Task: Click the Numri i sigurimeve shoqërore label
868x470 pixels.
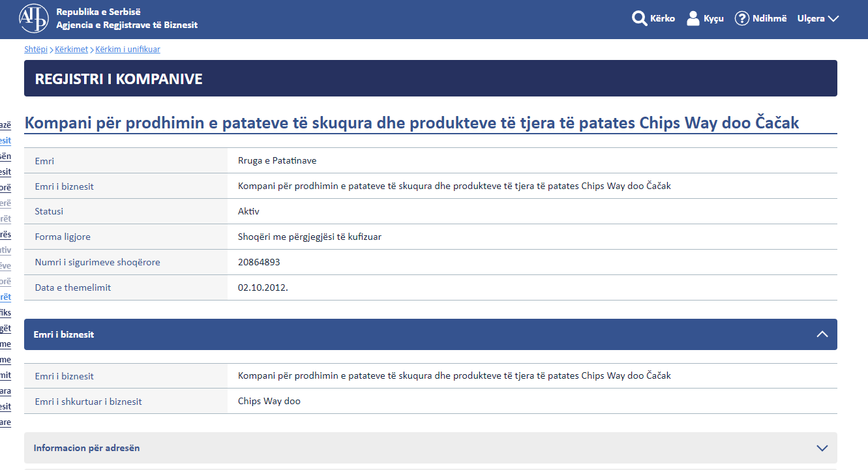Action: coord(97,262)
